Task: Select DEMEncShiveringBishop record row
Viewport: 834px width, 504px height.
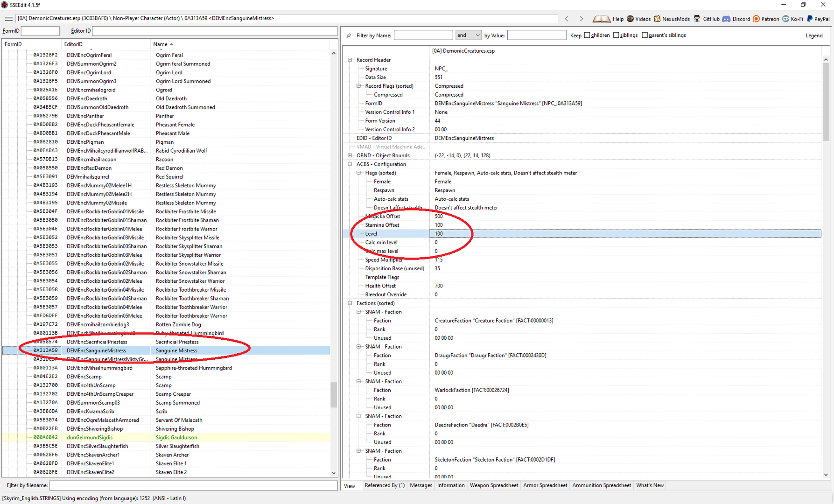Action: (166, 429)
